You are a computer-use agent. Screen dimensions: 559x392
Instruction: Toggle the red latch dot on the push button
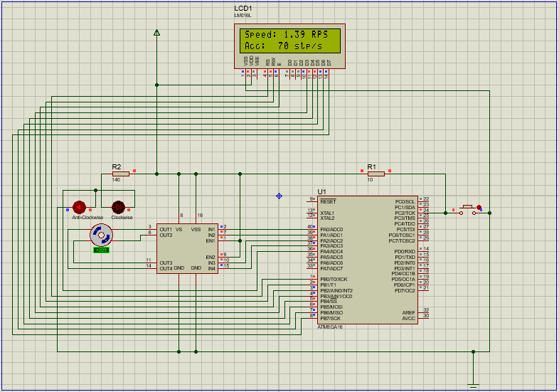[x=479, y=207]
